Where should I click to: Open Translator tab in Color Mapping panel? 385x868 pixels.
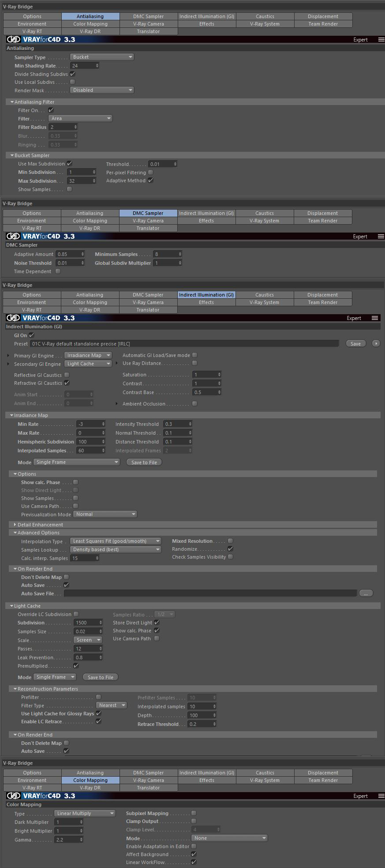click(148, 788)
